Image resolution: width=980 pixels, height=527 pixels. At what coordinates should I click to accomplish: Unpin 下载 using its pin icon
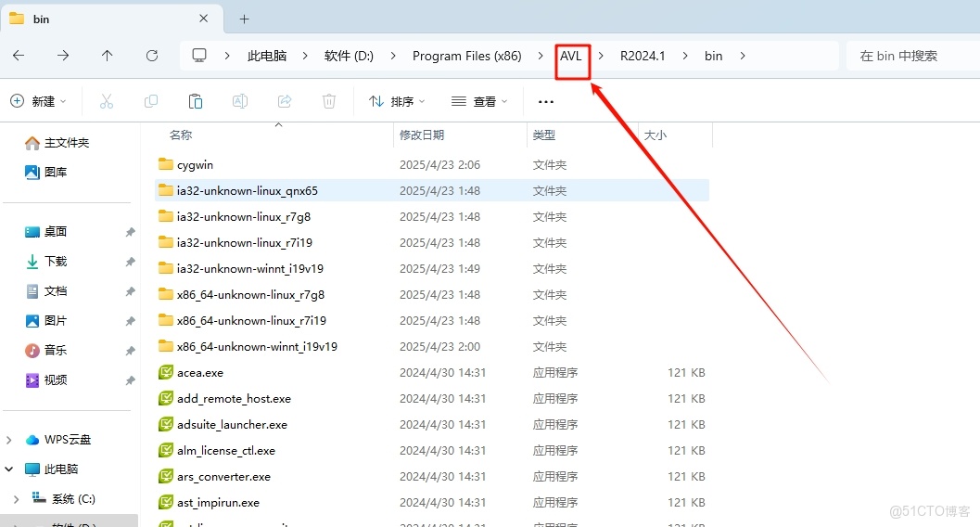pos(130,262)
